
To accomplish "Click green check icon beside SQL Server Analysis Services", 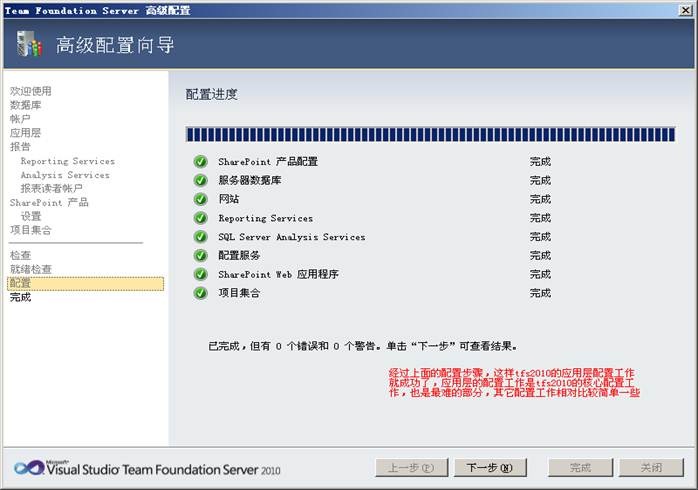I will (201, 237).
